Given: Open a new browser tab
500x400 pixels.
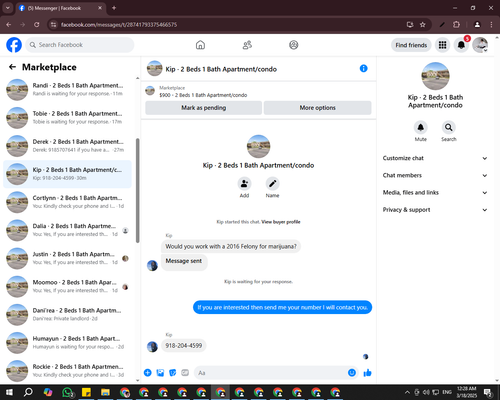Looking at the screenshot, I should tap(114, 8).
